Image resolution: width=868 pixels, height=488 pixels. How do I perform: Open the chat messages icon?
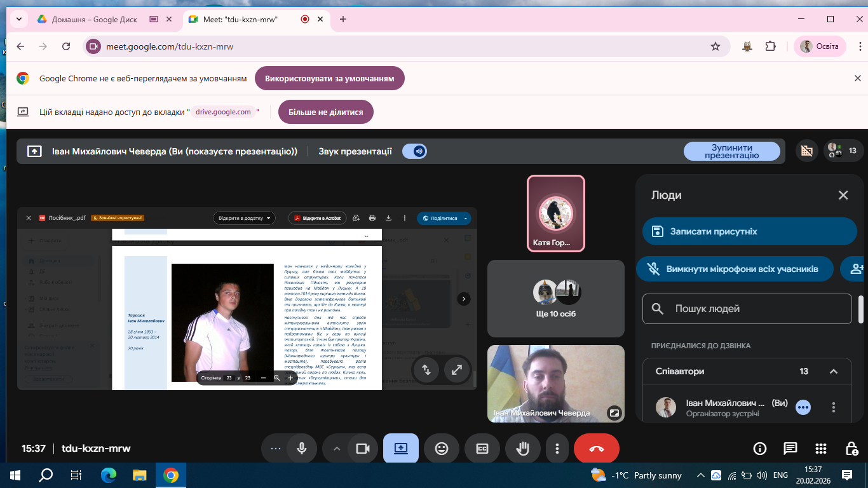pyautogui.click(x=790, y=449)
